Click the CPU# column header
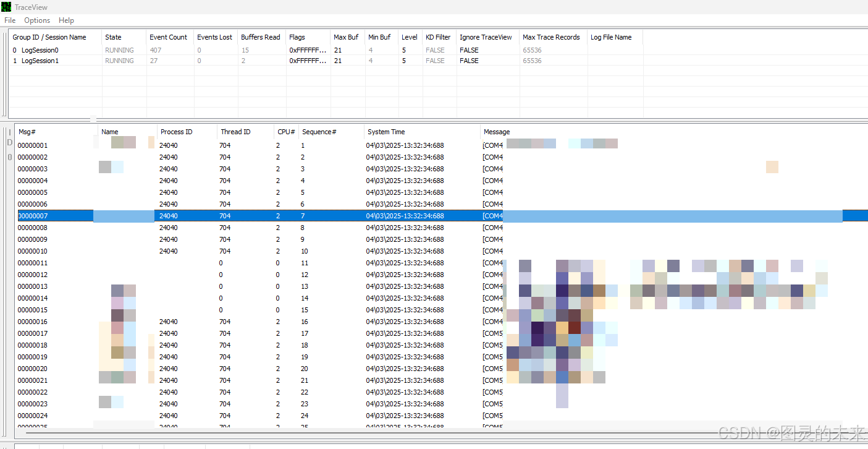The width and height of the screenshot is (868, 449). pos(285,132)
